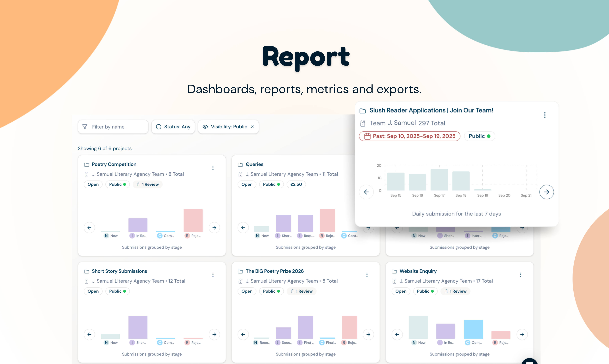The image size is (609, 364).
Task: Click 1 Review badge on Poetry Competition
Action: [148, 185]
